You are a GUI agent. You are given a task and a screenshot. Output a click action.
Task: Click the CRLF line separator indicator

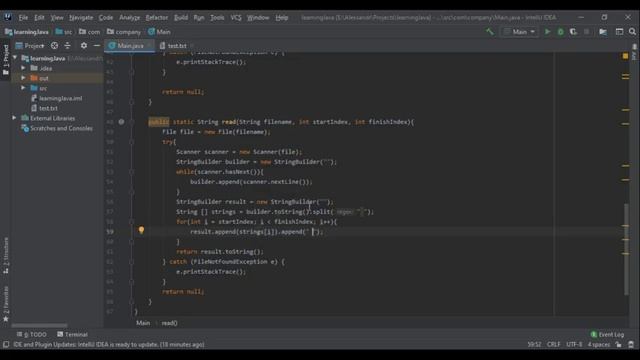(553, 345)
